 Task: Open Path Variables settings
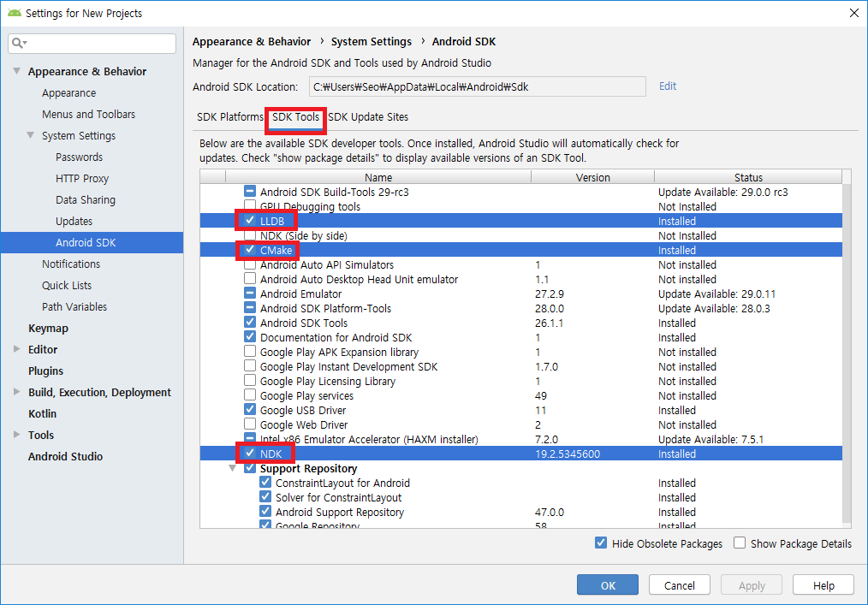74,306
